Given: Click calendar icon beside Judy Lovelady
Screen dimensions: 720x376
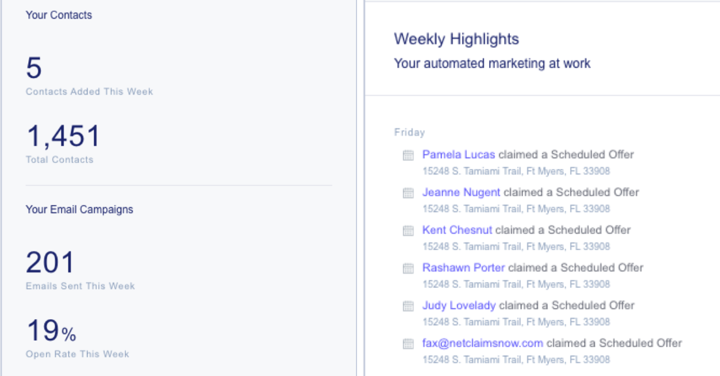Looking at the screenshot, I should [408, 306].
